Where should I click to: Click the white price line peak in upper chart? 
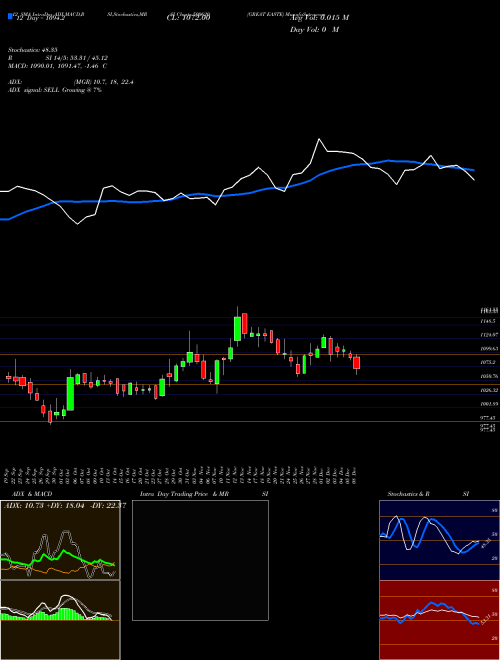[319, 139]
